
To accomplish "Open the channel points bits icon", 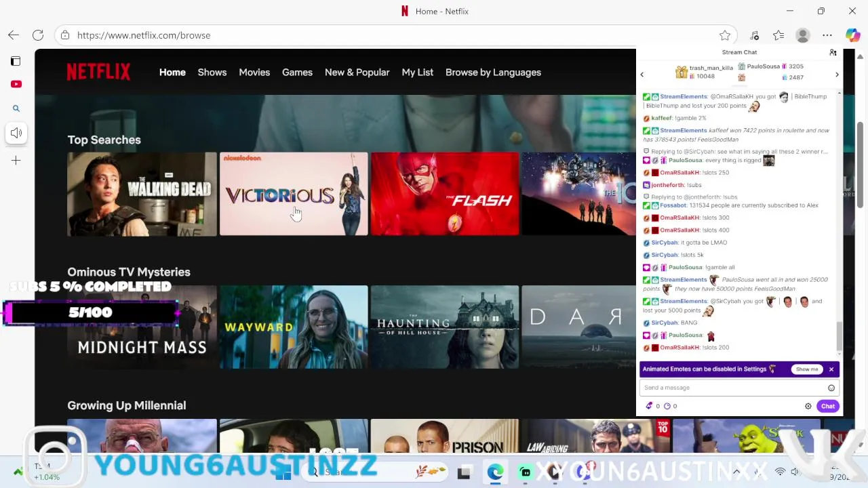I will click(x=650, y=406).
